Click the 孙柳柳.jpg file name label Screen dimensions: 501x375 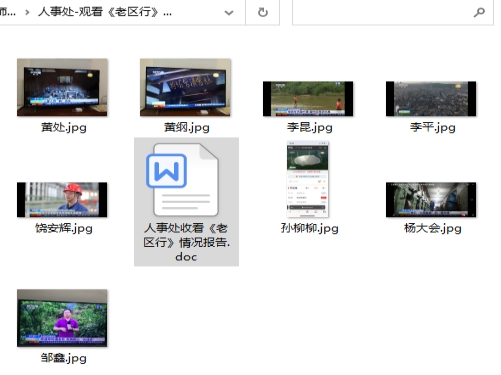pyautogui.click(x=309, y=228)
